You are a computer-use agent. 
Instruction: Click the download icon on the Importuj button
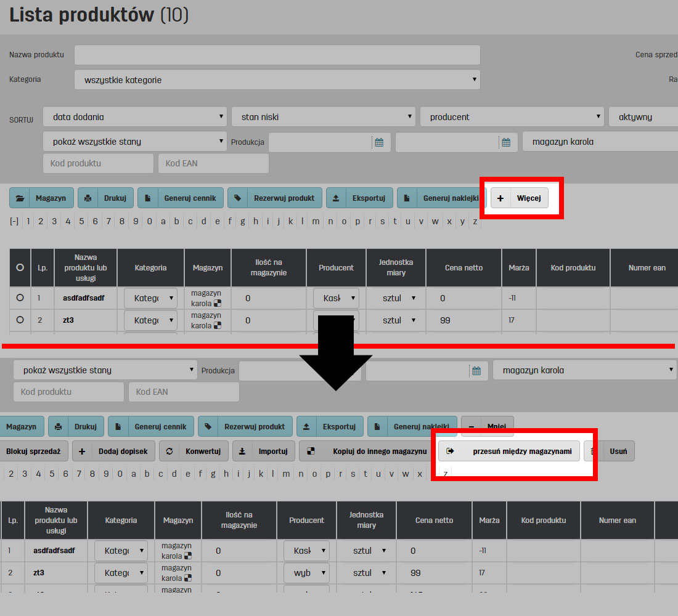click(x=243, y=451)
